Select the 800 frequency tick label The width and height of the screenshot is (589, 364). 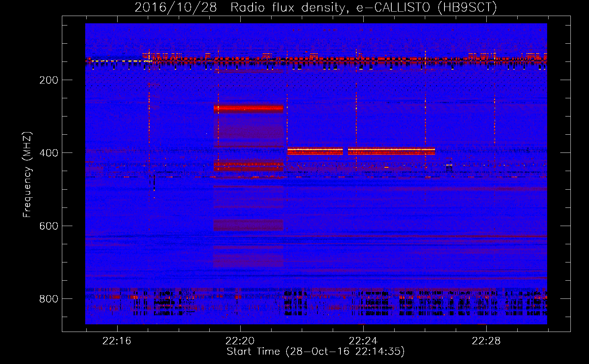tap(49, 299)
